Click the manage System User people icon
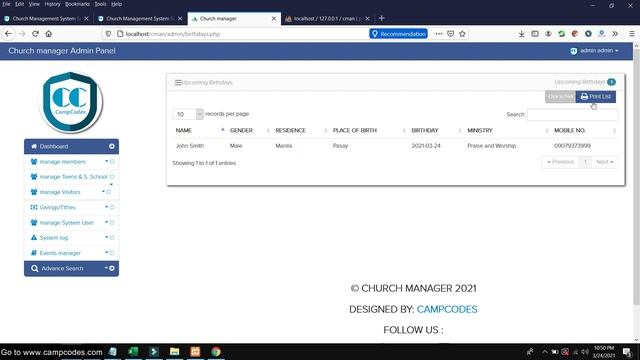This screenshot has width=640, height=360. [34, 222]
